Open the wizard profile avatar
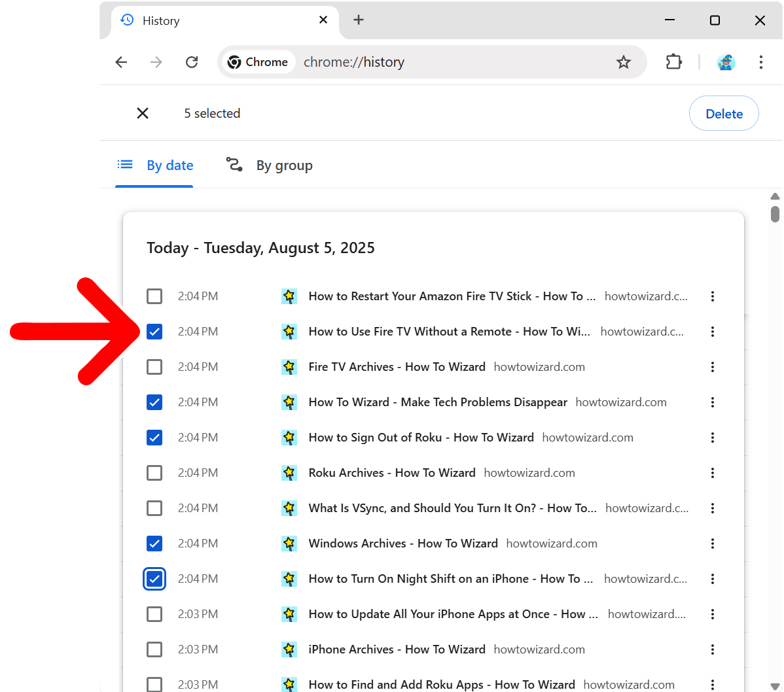This screenshot has height=692, width=784. click(726, 62)
